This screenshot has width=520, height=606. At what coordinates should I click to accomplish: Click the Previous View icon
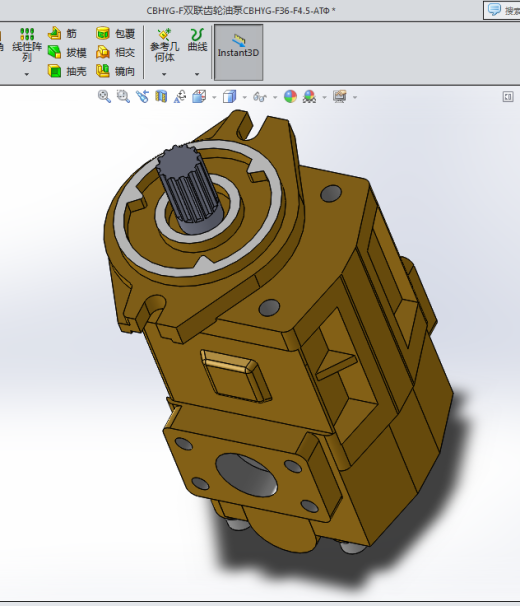pyautogui.click(x=142, y=96)
